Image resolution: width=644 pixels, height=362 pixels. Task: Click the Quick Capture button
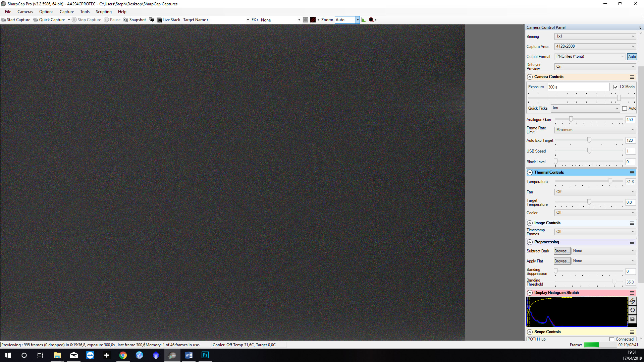click(x=49, y=20)
